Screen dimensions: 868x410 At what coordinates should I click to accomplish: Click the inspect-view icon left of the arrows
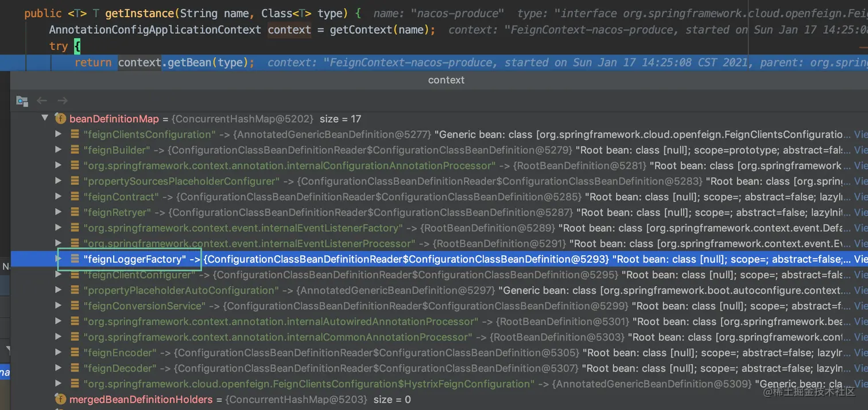pyautogui.click(x=22, y=101)
